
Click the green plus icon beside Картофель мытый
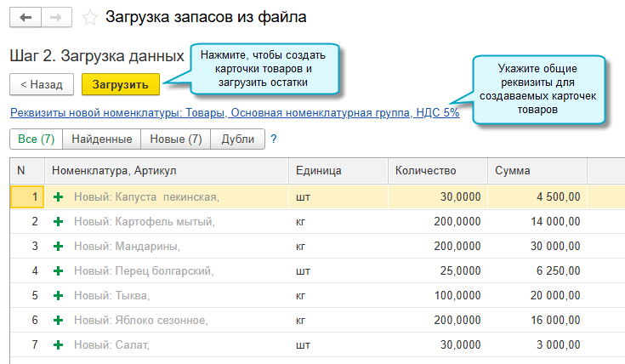59,222
